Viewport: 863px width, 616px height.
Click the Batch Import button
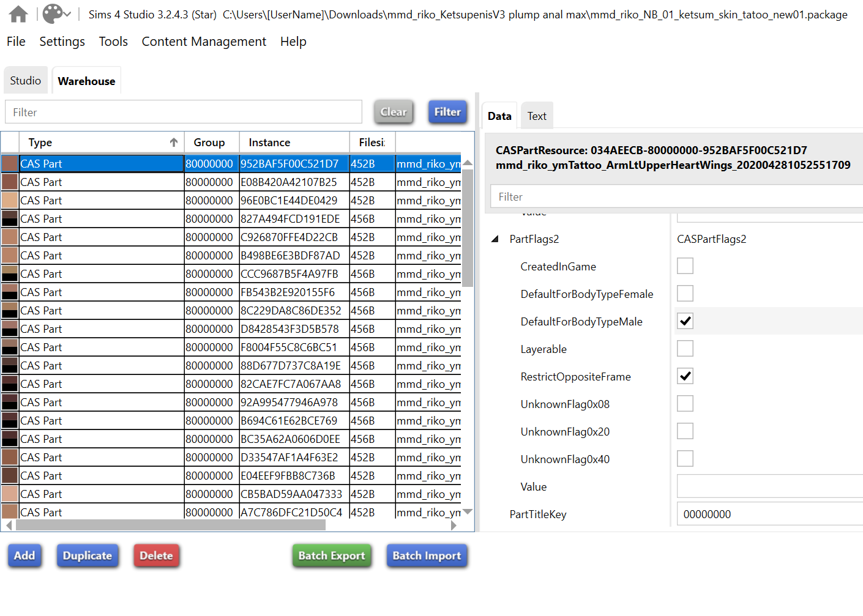(427, 555)
